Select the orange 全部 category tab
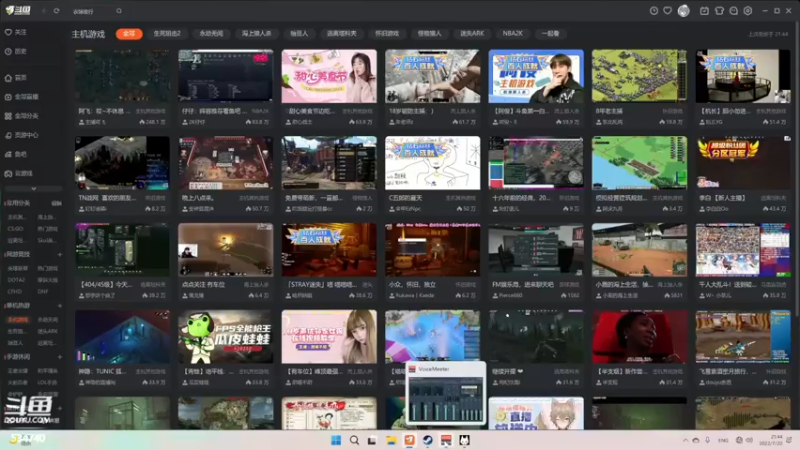800x450 pixels. pyautogui.click(x=129, y=34)
